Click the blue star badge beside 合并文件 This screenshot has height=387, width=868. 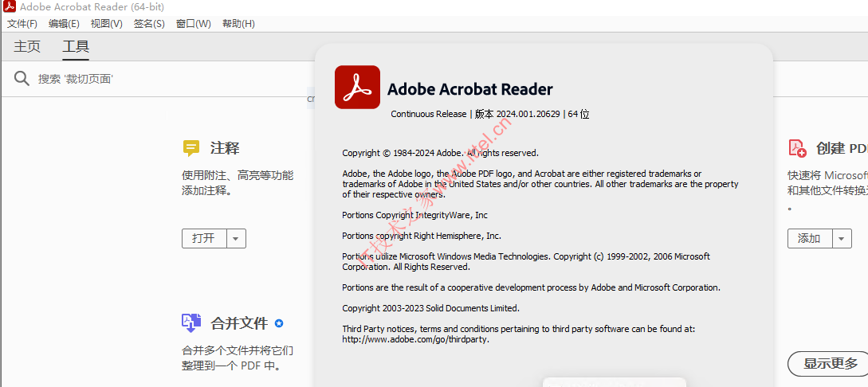pyautogui.click(x=279, y=322)
